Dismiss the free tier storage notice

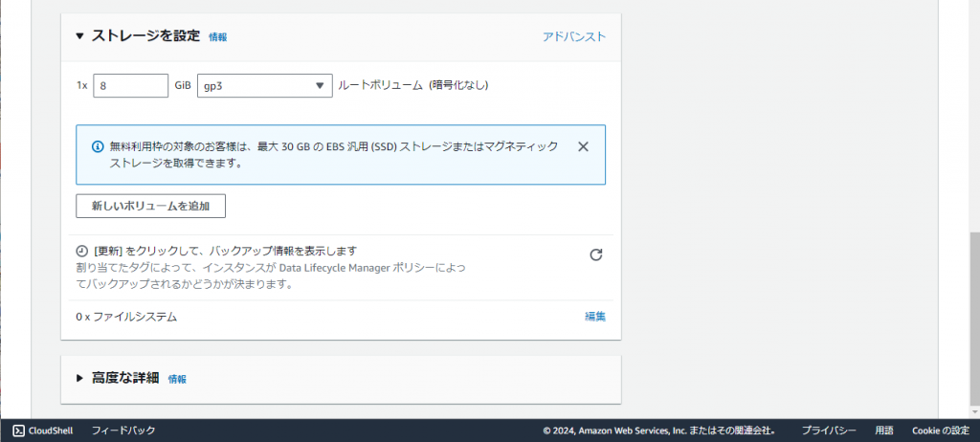click(x=583, y=146)
